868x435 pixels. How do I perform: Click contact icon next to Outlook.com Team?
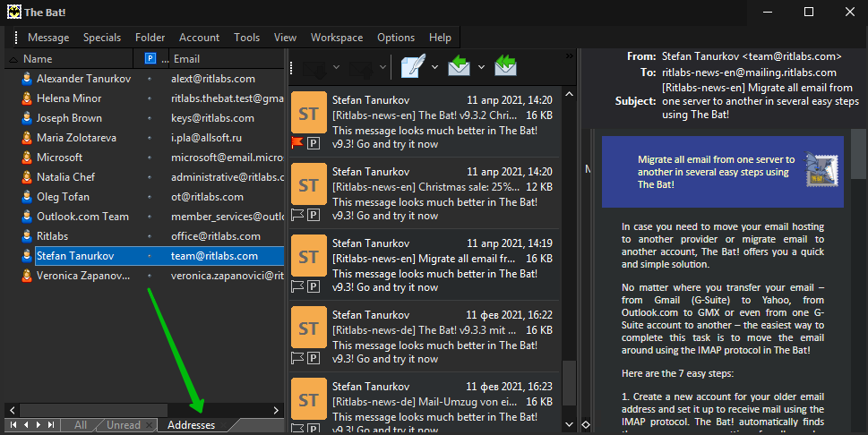coord(27,217)
